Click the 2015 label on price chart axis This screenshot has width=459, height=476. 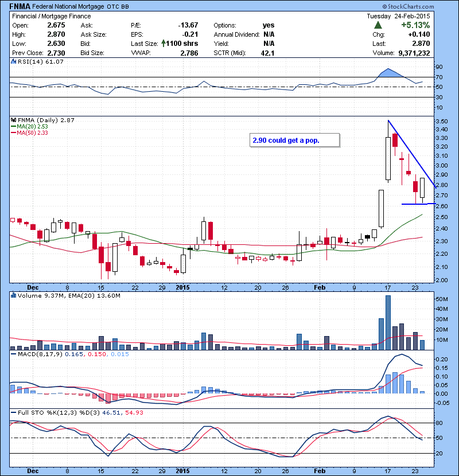[x=182, y=287]
